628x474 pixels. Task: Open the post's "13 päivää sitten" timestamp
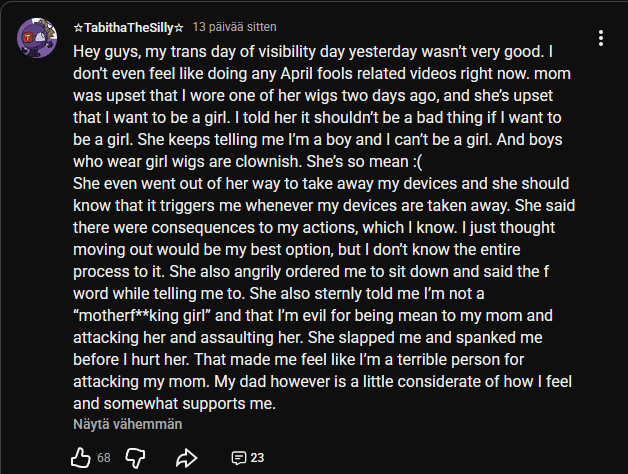[x=235, y=26]
